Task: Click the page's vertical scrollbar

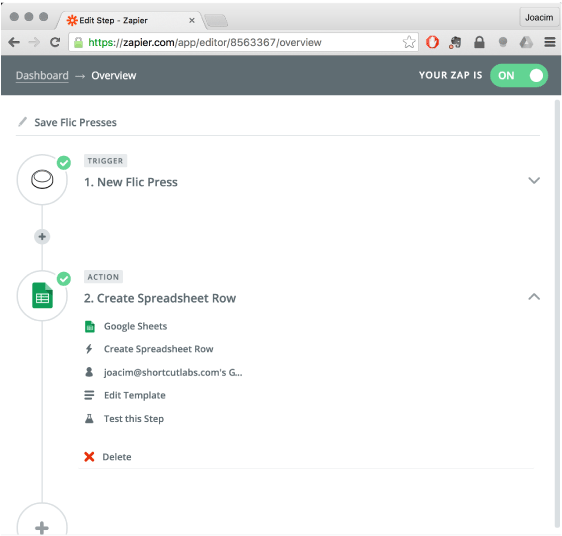Action: pyautogui.click(x=557, y=316)
